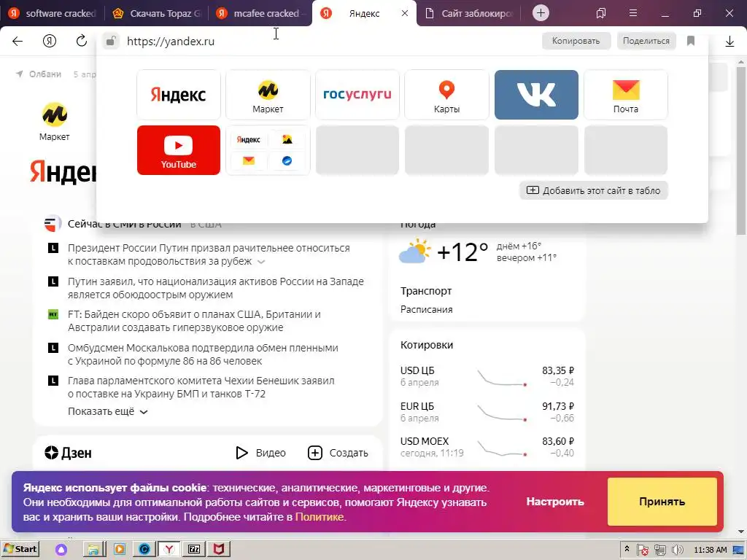
Task: Reload the page with the refresh icon
Action: point(82,41)
